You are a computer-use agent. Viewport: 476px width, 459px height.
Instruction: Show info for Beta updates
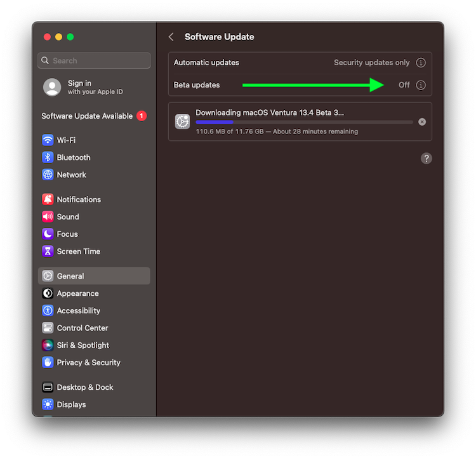[420, 85]
